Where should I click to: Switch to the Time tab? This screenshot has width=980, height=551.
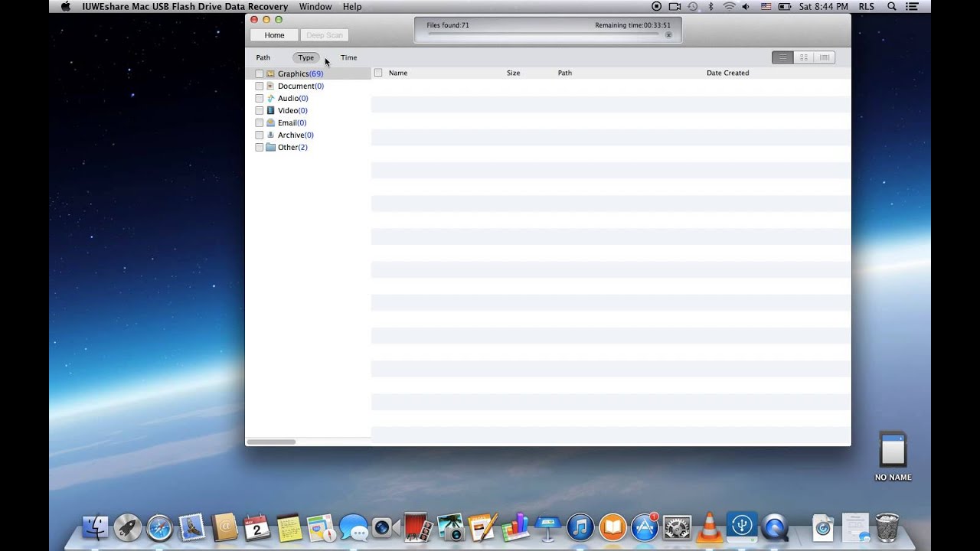(x=348, y=57)
